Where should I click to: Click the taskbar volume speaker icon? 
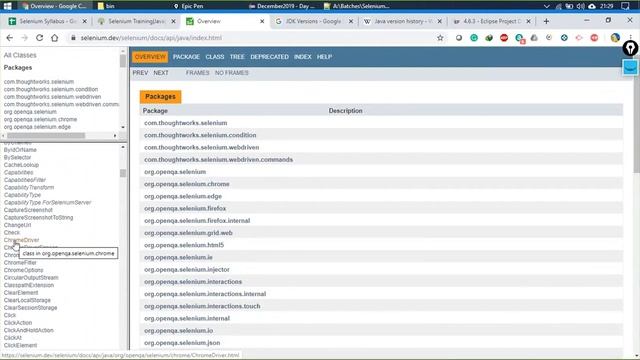point(580,6)
